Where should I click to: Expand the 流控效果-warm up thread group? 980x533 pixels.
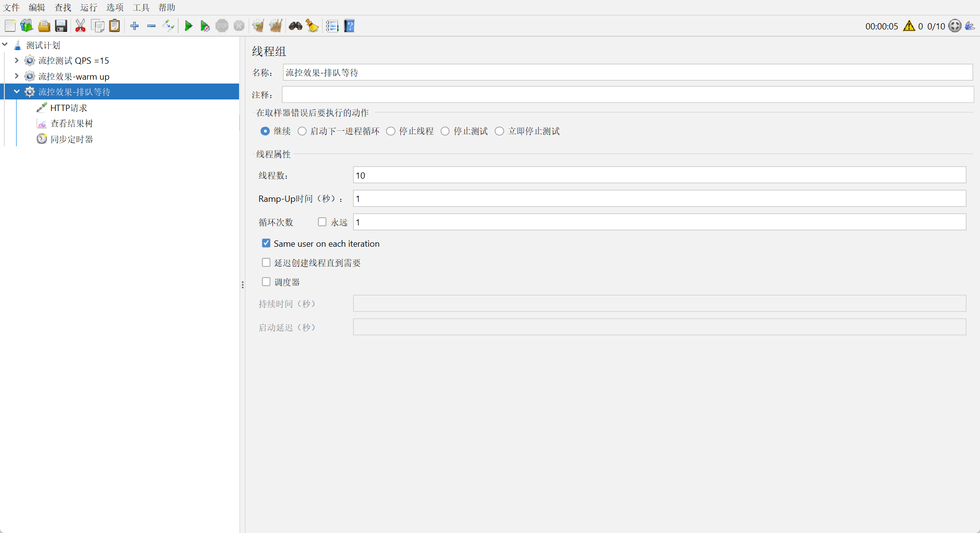click(16, 76)
